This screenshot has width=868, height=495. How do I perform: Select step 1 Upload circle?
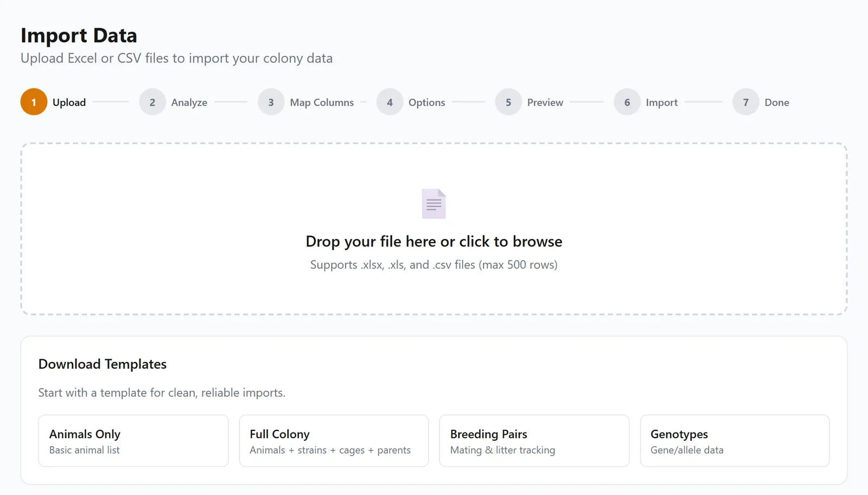pyautogui.click(x=34, y=102)
